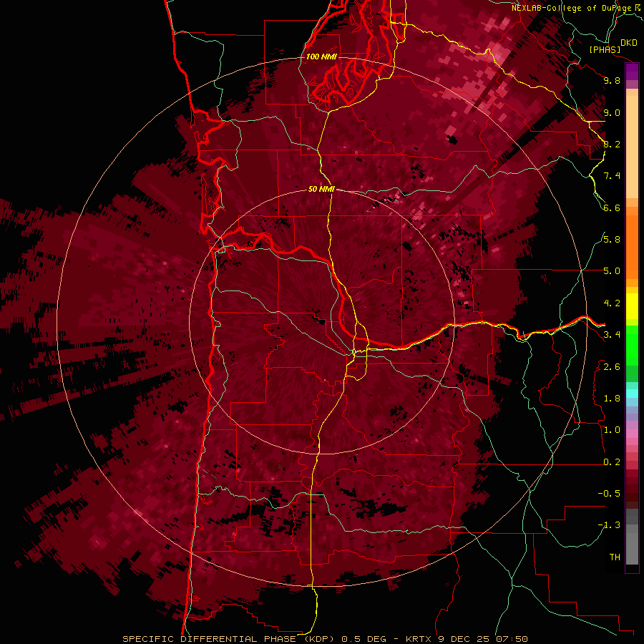
Task: Click the 0.5 DEG elevation text in the caption
Action: pyautogui.click(x=364, y=639)
